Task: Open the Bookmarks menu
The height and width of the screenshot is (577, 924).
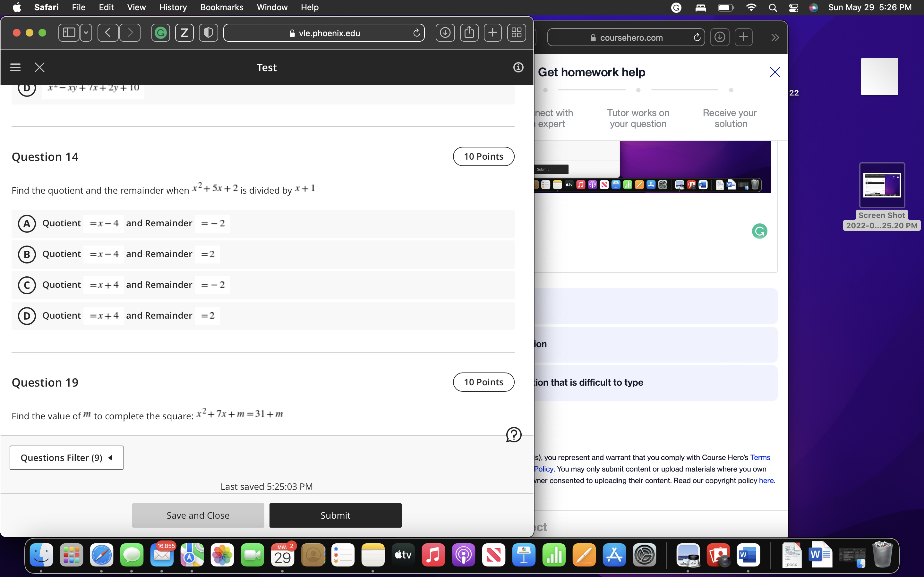Action: tap(221, 7)
